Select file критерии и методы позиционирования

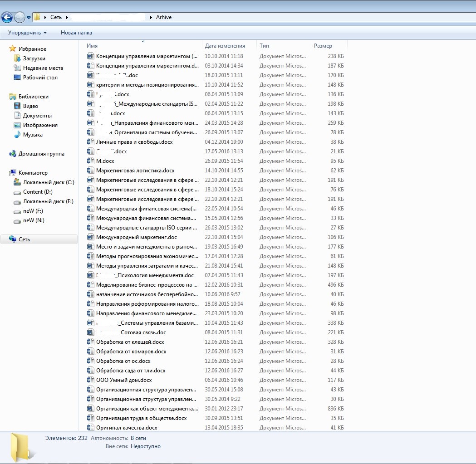147,85
